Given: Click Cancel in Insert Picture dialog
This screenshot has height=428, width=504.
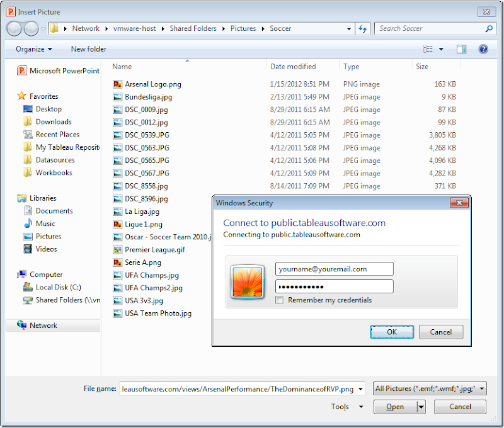Looking at the screenshot, I should coord(460,407).
